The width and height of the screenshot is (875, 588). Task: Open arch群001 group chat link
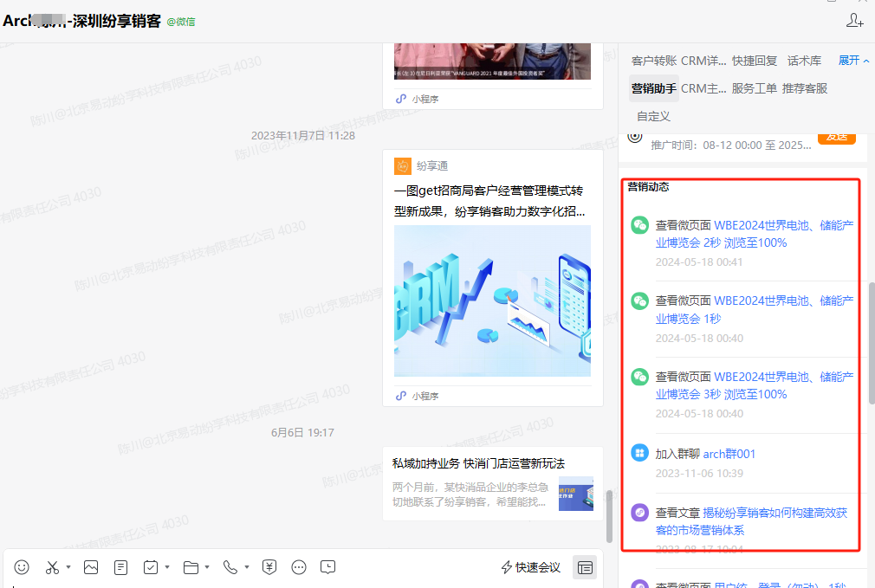coord(729,454)
